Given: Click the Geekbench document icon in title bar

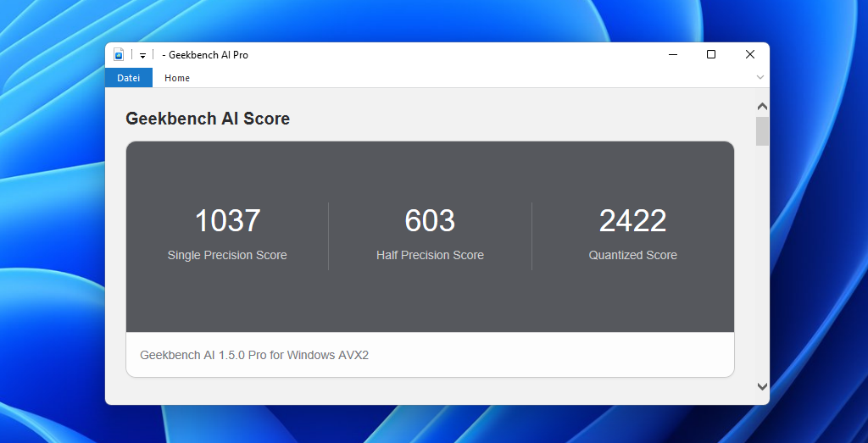Looking at the screenshot, I should click(x=119, y=54).
